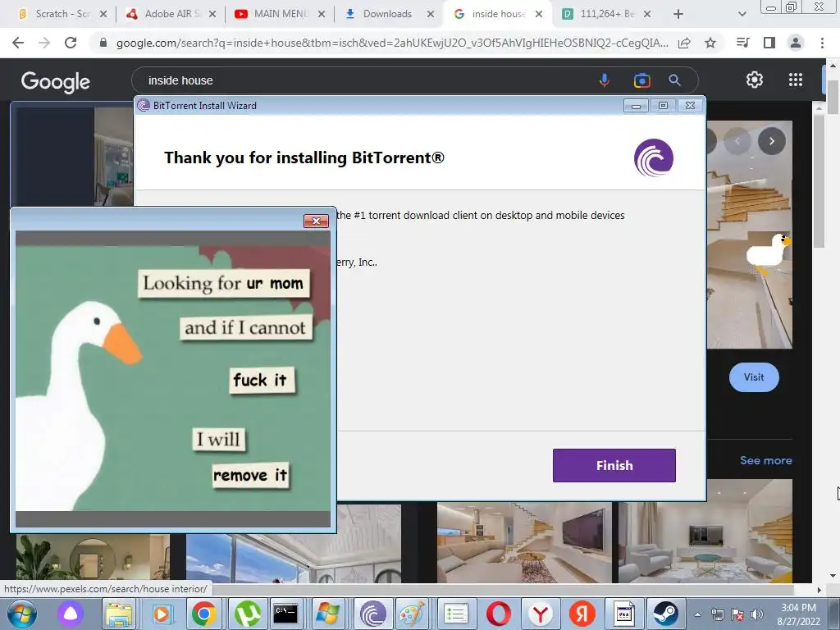Click the magnifier search icon
This screenshot has height=630, width=840.
pyautogui.click(x=674, y=80)
